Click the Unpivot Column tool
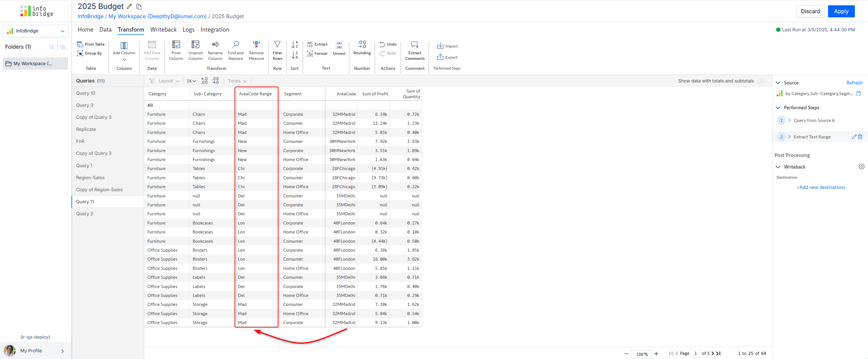Viewport: 868px width, 359px height. pos(195,45)
